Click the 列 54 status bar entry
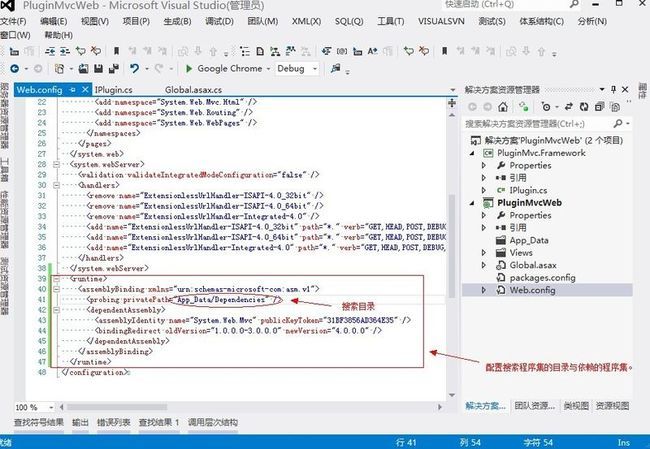This screenshot has width=650, height=449. click(x=470, y=442)
